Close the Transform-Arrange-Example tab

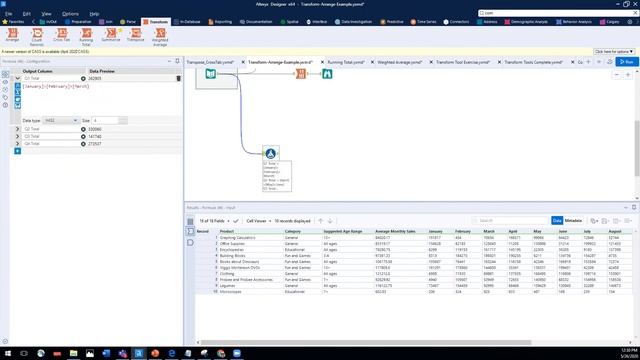[322, 62]
